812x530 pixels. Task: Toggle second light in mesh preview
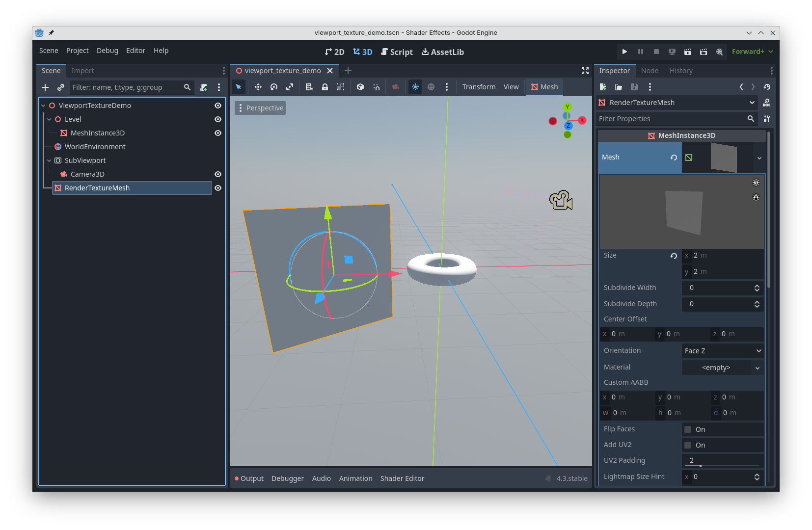coord(756,197)
